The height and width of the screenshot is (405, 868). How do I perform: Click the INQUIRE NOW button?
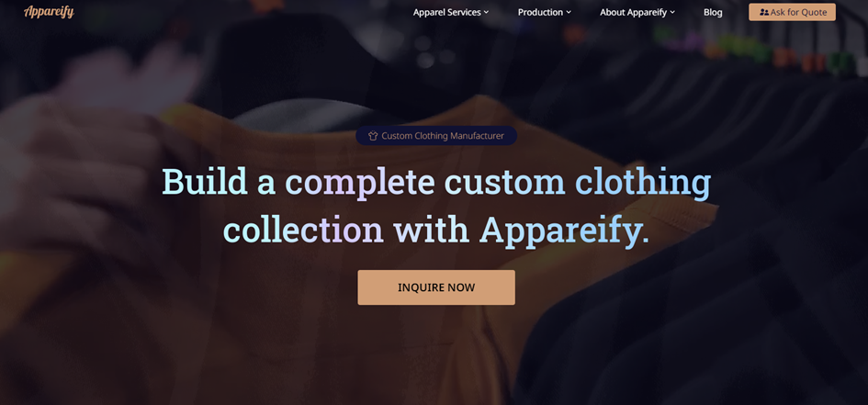[x=436, y=287]
